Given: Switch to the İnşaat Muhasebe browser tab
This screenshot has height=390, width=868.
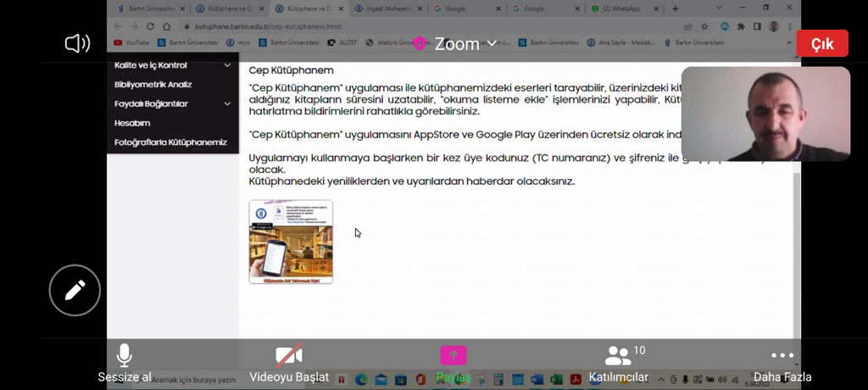Looking at the screenshot, I should point(387,8).
